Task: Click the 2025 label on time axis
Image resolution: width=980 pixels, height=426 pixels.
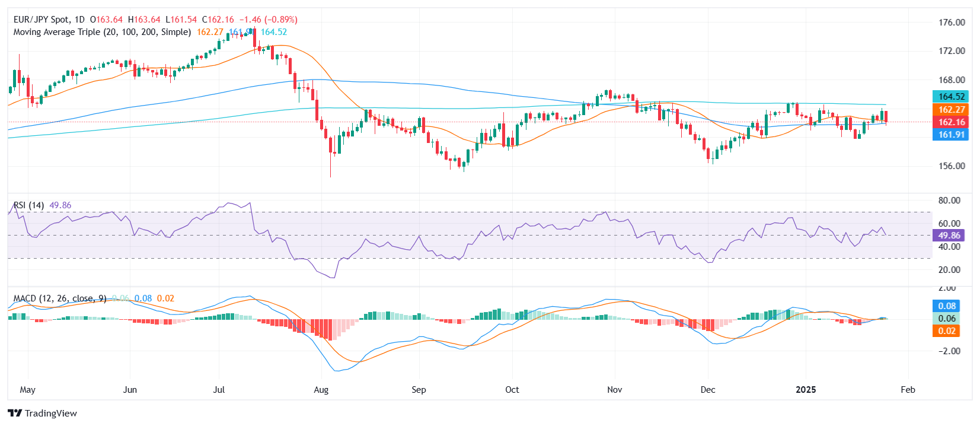Action: pos(806,390)
